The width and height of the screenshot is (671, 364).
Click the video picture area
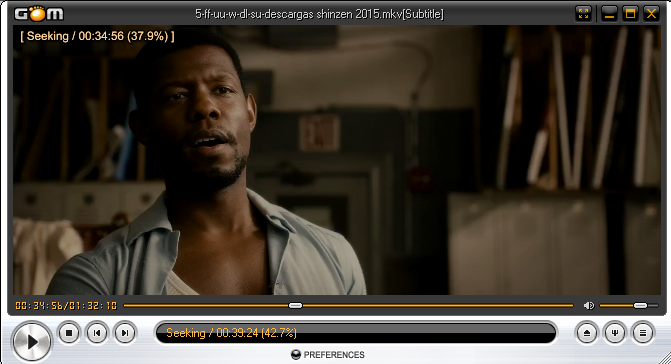[337, 160]
